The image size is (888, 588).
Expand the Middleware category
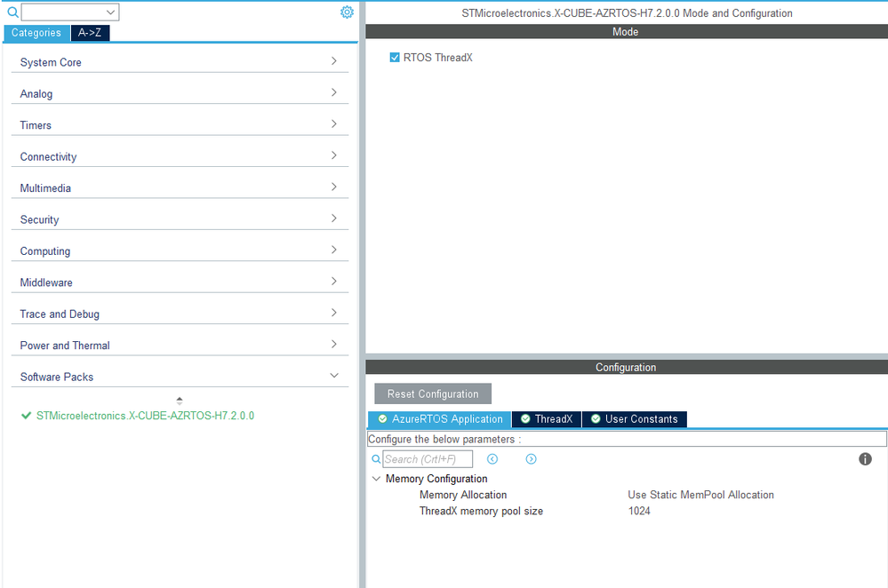180,282
